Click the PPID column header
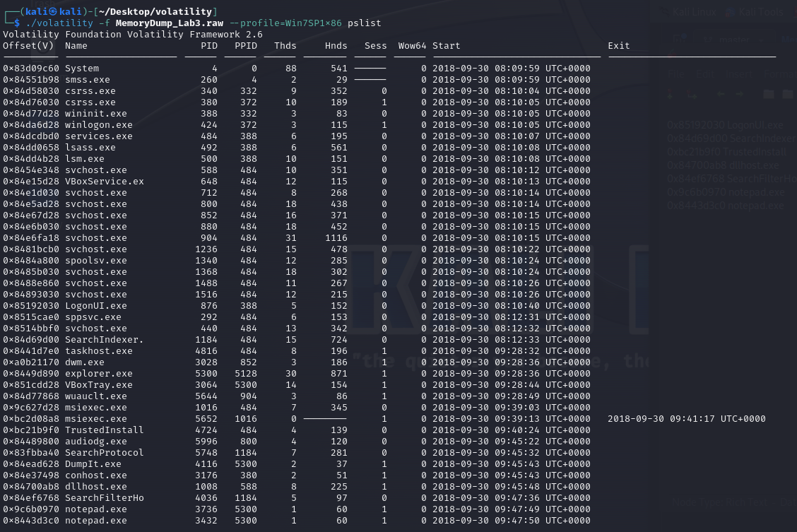 pos(245,46)
